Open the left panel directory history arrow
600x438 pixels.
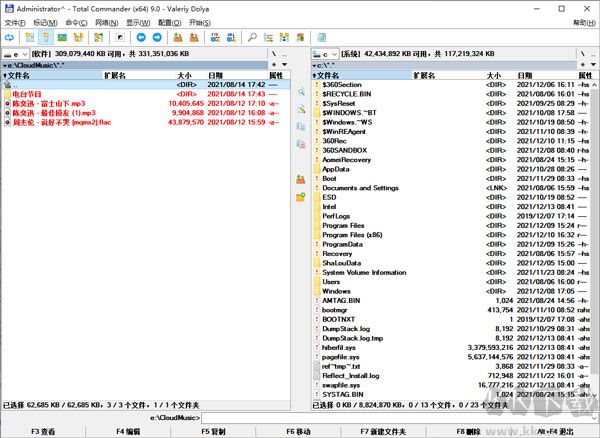pos(285,65)
